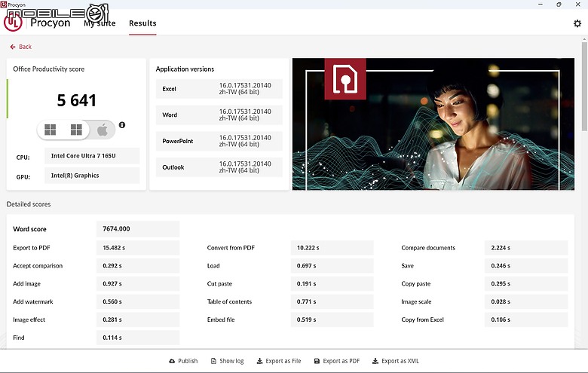Image resolution: width=588 pixels, height=373 pixels.
Task: Click the back arrow icon
Action: point(13,47)
